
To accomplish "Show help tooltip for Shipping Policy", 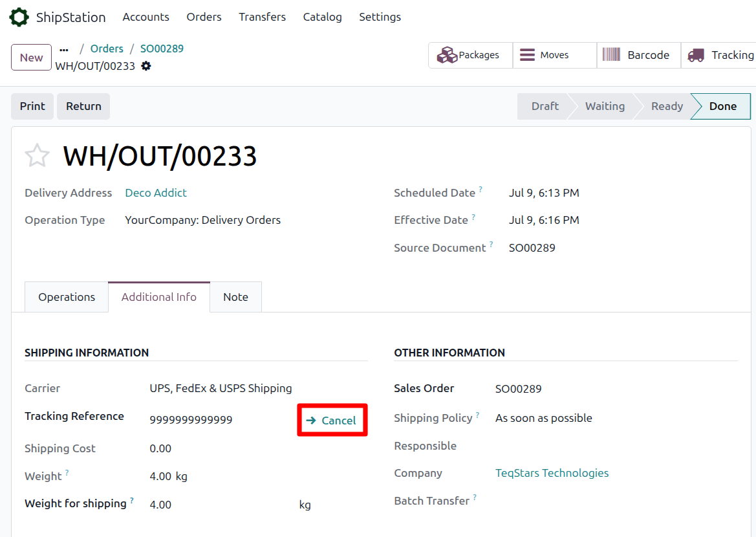I will coord(477,415).
